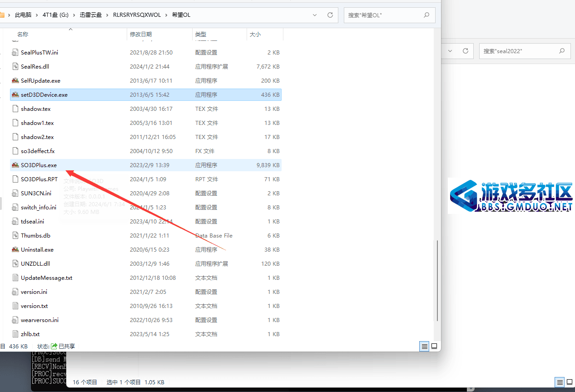
Task: Click the shadow1.tex file icon
Action: pyautogui.click(x=15, y=123)
